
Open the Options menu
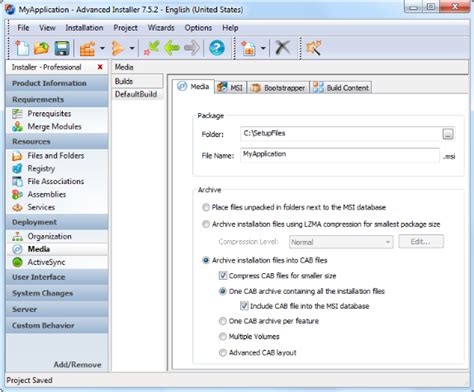(x=198, y=28)
